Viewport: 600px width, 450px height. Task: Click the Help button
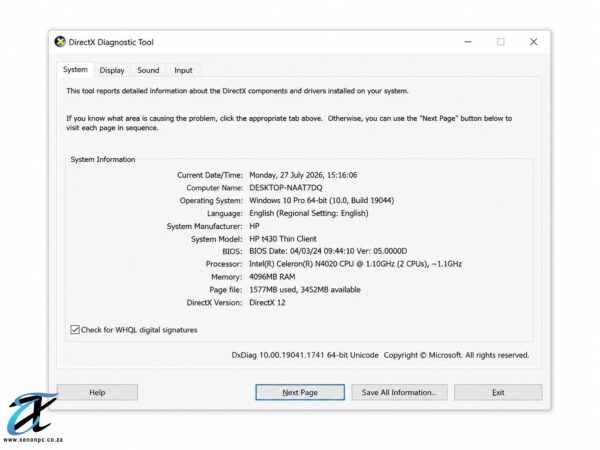click(x=97, y=392)
